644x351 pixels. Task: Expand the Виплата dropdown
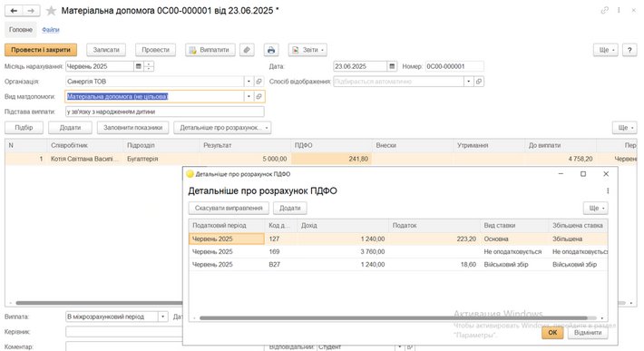coord(163,317)
